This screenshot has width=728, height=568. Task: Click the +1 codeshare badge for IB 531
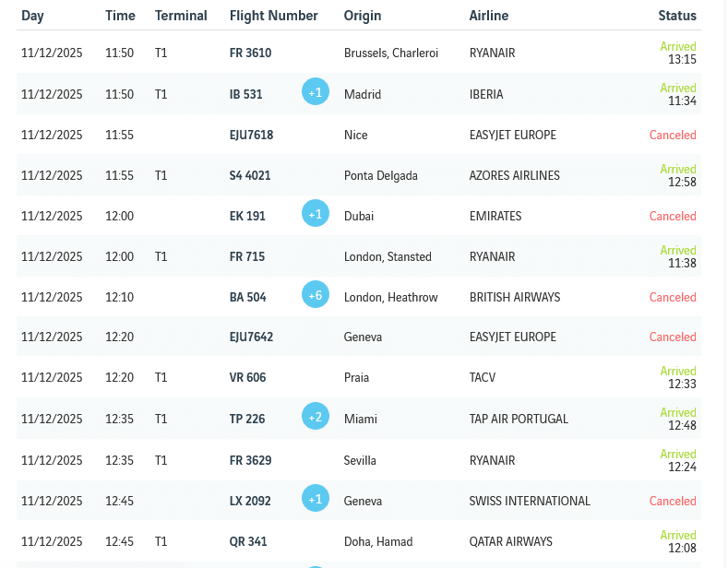[316, 92]
